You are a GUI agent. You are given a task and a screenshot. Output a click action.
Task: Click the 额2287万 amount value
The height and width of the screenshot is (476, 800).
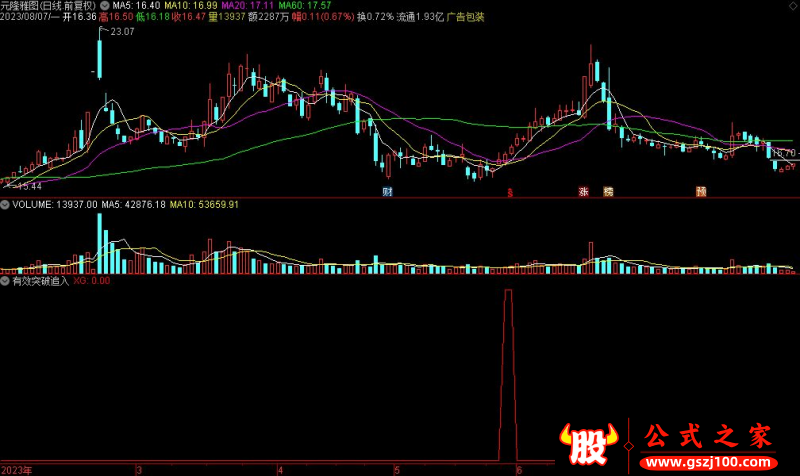tap(268, 17)
